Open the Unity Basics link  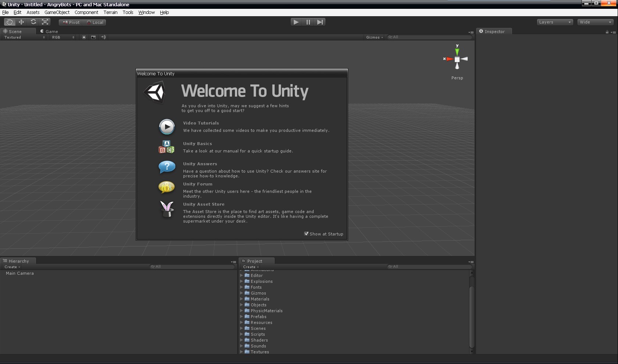pyautogui.click(x=197, y=144)
